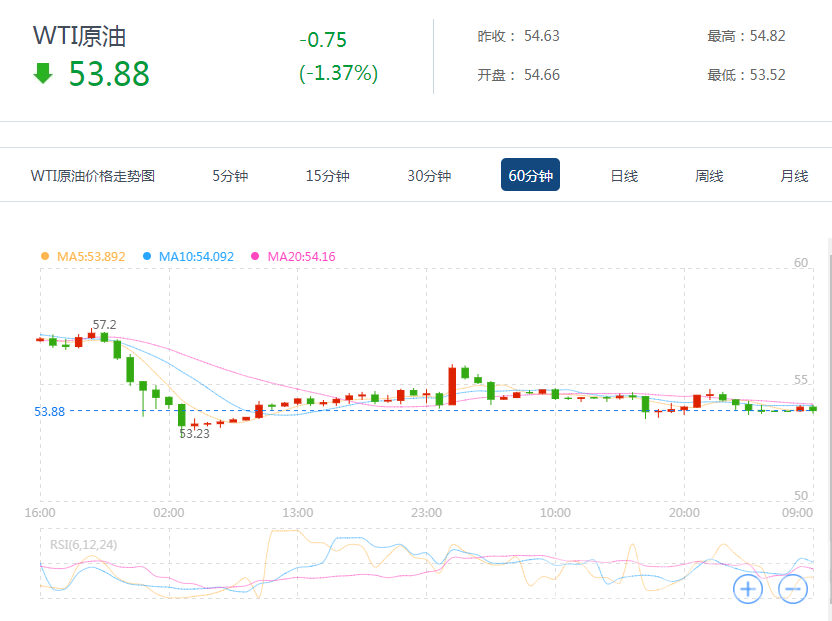Screen dimensions: 832x621
Task: Click the 16:00 time axis label
Action: pos(40,513)
